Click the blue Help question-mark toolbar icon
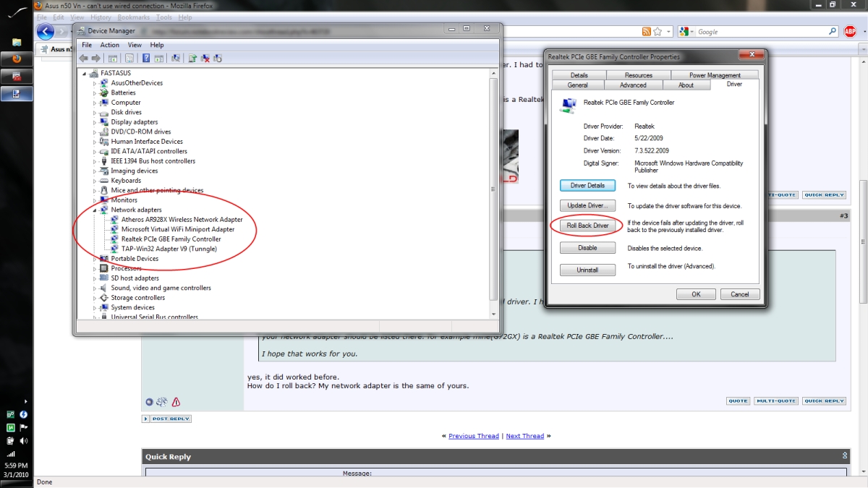 click(x=146, y=58)
